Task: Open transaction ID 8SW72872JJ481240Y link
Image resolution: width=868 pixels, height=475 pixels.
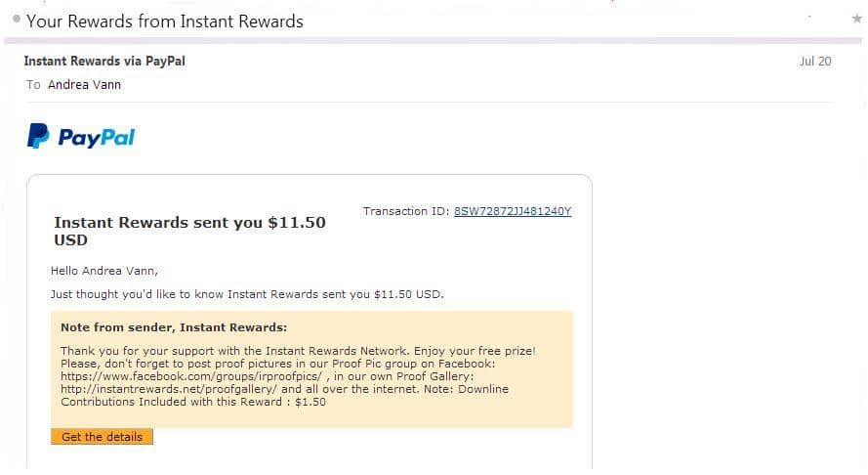Action: pos(512,211)
